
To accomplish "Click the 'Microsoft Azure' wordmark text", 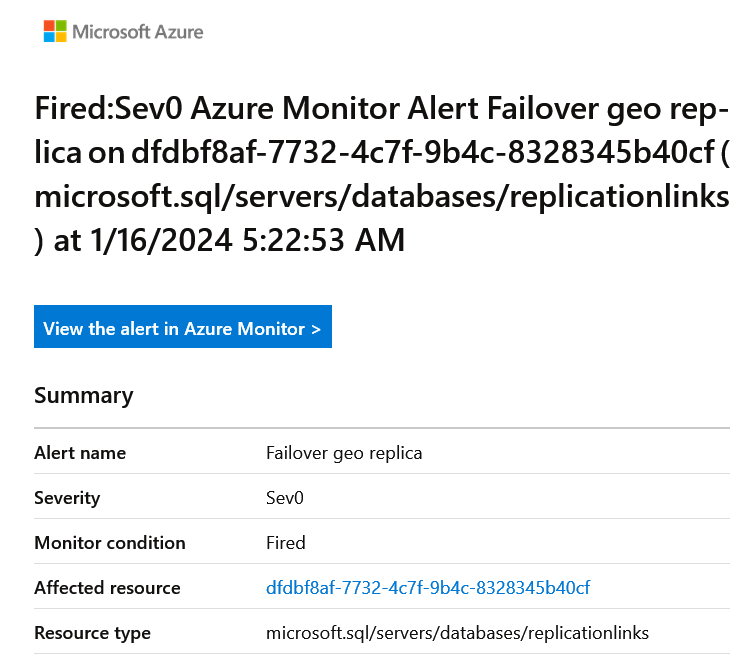I will pyautogui.click(x=138, y=32).
